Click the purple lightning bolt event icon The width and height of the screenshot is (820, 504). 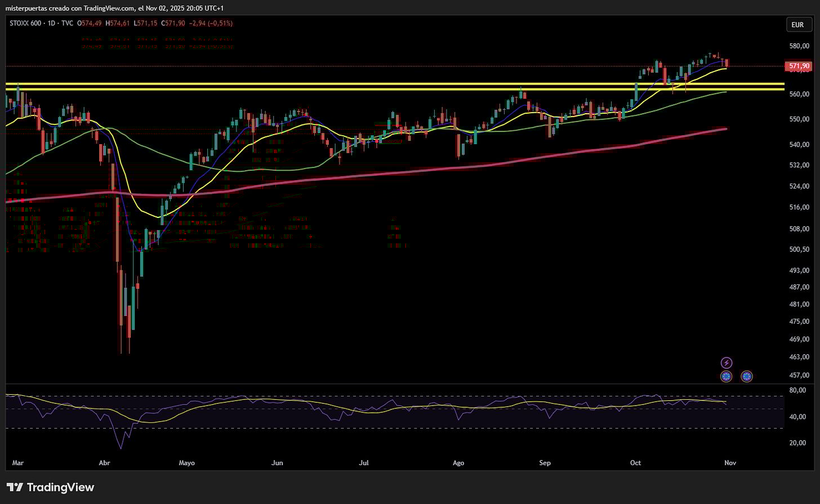[x=727, y=363]
